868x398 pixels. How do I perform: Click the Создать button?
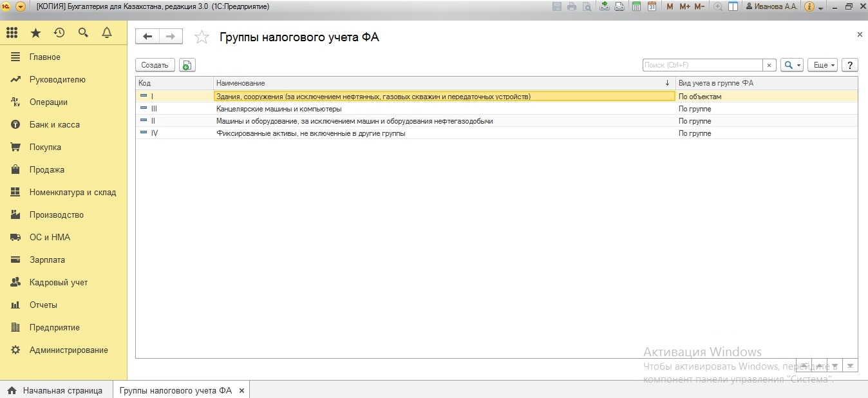coord(155,65)
